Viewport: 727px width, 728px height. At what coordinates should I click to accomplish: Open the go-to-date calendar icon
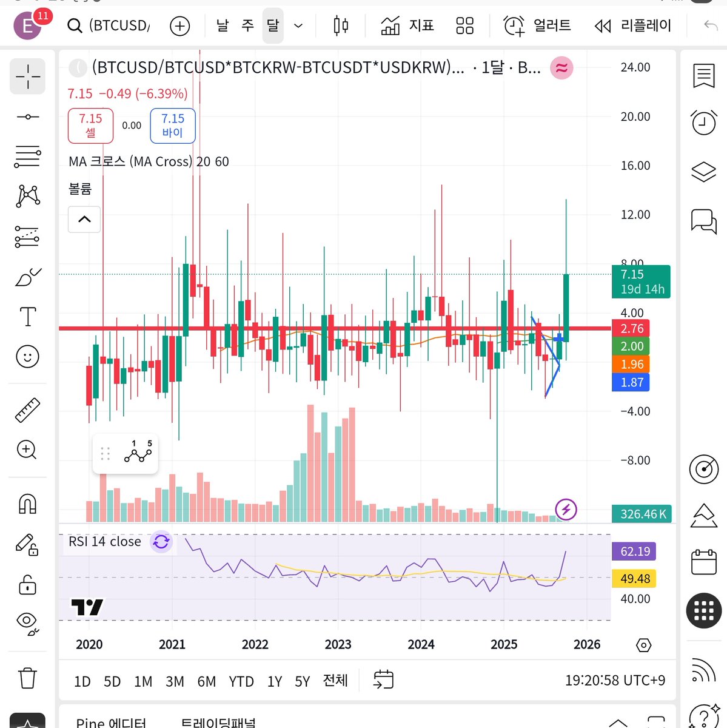click(x=383, y=679)
